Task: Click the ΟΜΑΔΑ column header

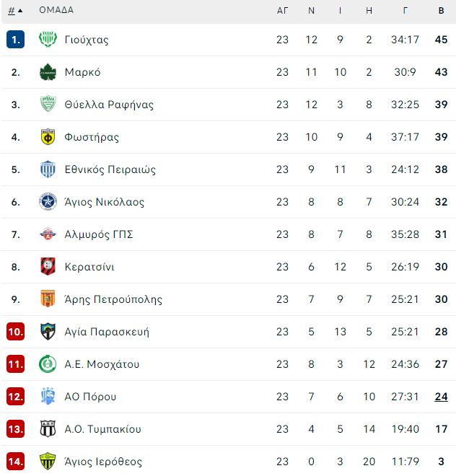Action: coord(56,10)
